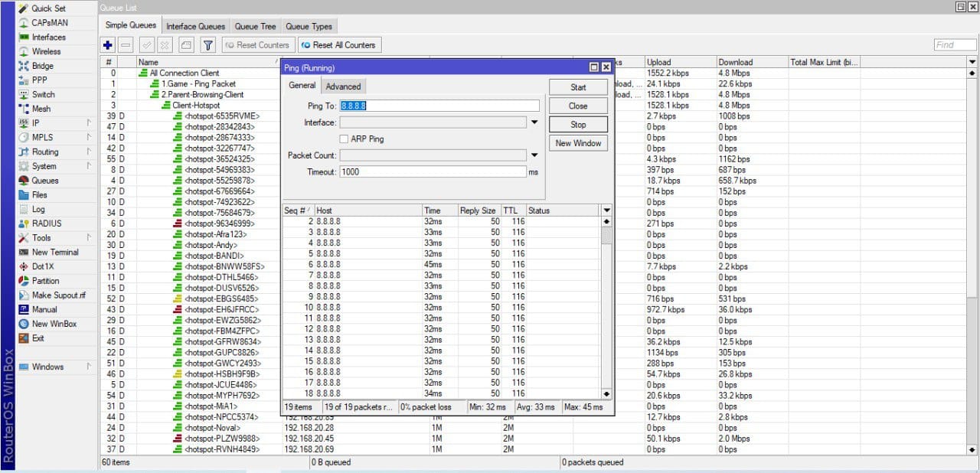The image size is (980, 473).
Task: Click the New Terminal sidebar icon
Action: pos(24,252)
